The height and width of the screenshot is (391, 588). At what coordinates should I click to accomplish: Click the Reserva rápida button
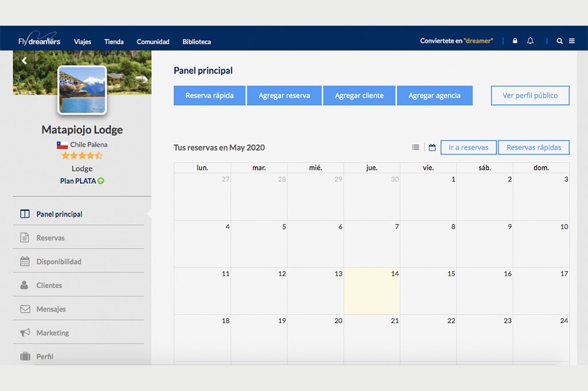[x=210, y=96]
